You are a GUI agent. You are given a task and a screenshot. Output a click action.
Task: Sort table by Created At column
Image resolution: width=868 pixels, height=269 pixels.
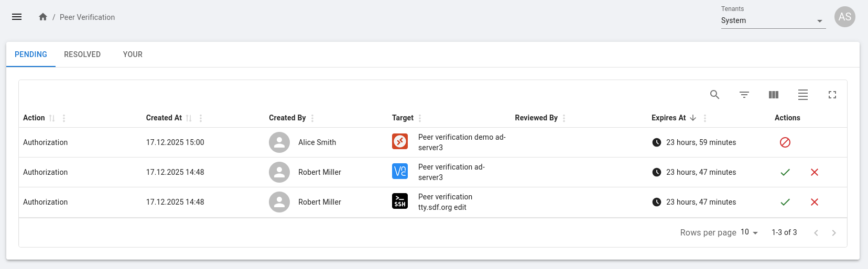tap(189, 118)
